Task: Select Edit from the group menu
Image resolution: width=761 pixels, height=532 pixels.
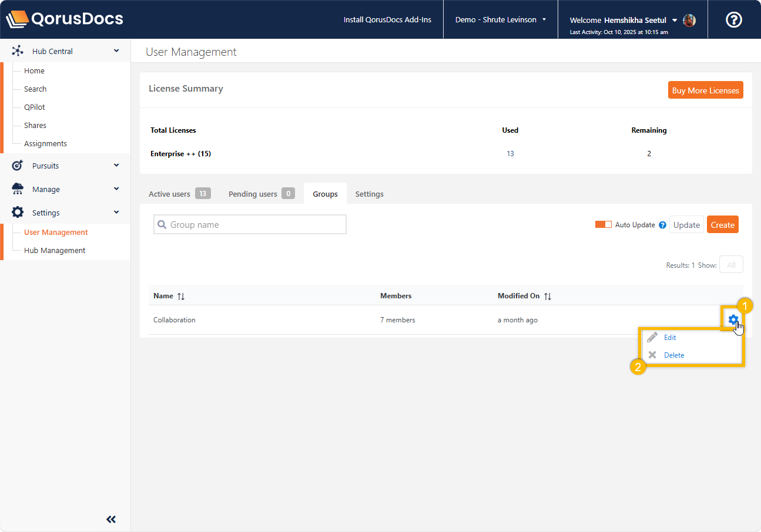Action: point(670,338)
